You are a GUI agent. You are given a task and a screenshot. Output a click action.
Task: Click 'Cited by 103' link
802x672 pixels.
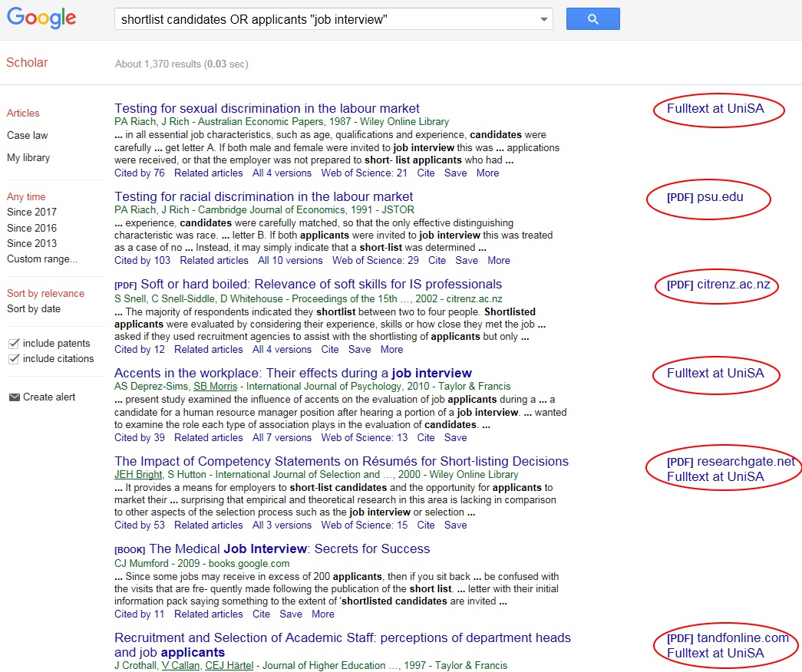(x=142, y=260)
